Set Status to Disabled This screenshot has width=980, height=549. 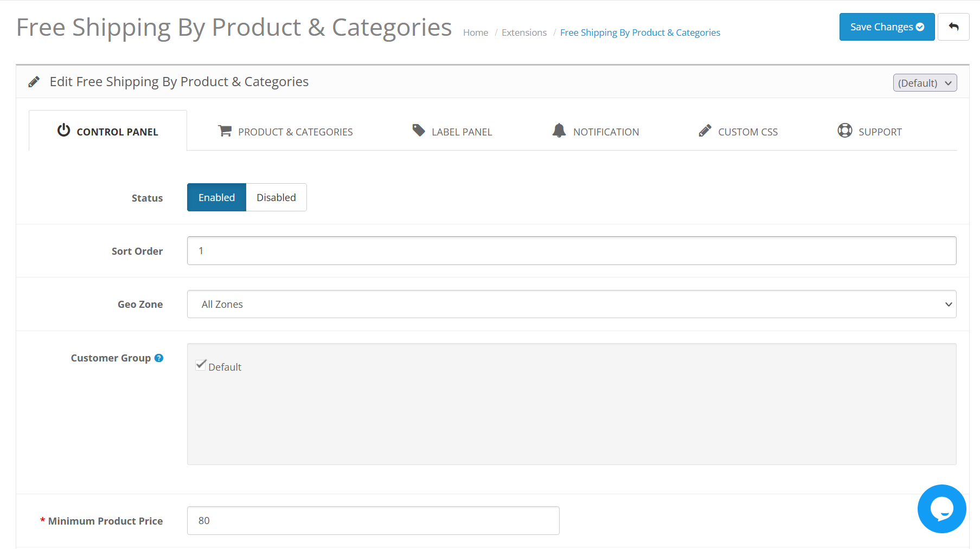point(276,197)
